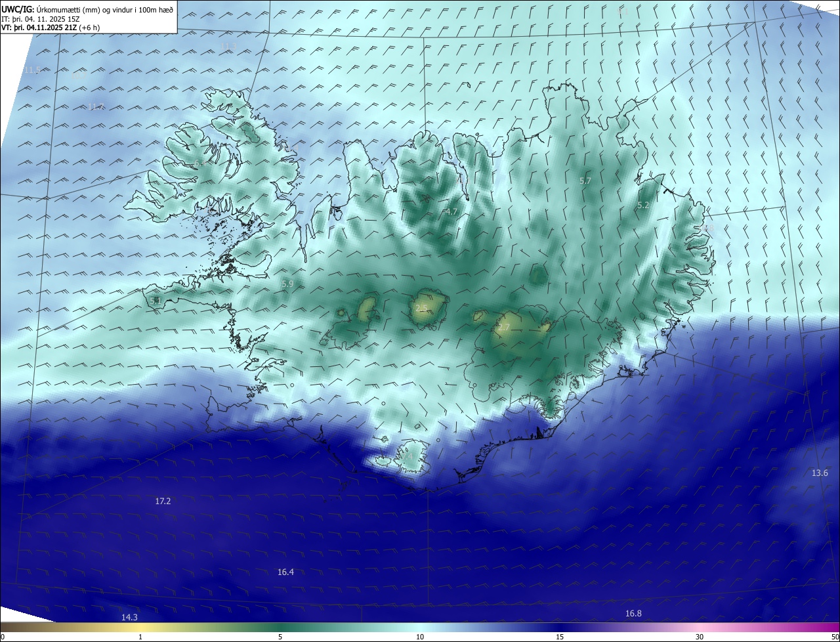
Task: Click the color bar at the 50 tick
Action: pyautogui.click(x=835, y=637)
